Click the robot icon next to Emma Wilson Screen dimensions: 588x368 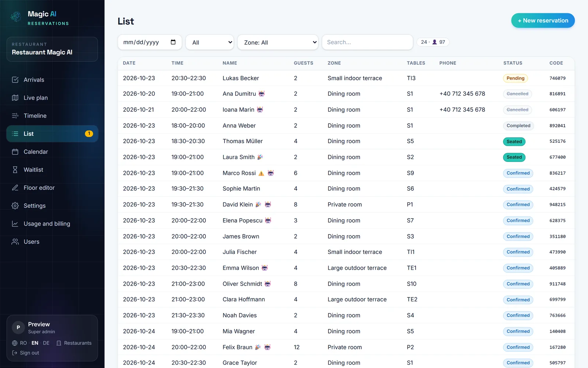tap(265, 268)
